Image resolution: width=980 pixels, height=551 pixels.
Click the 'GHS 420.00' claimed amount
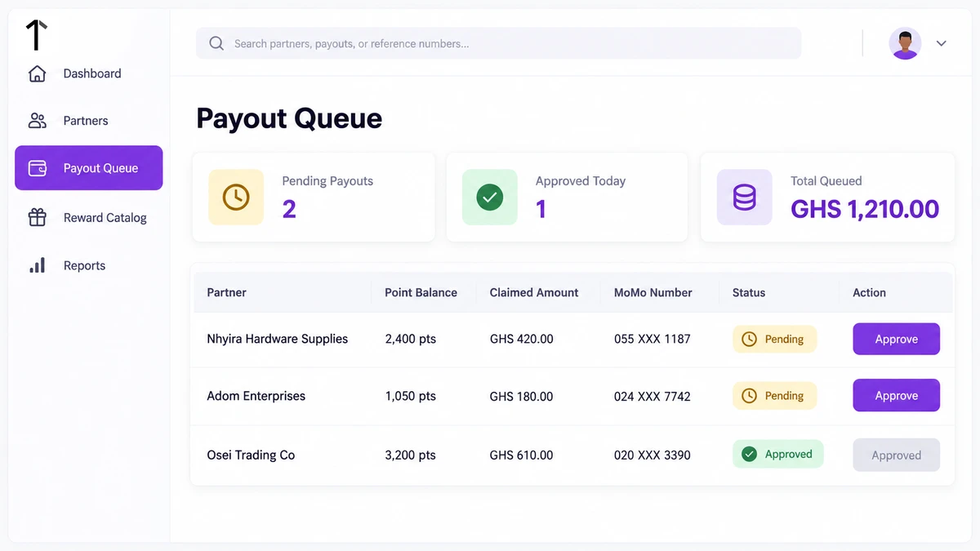pos(521,339)
